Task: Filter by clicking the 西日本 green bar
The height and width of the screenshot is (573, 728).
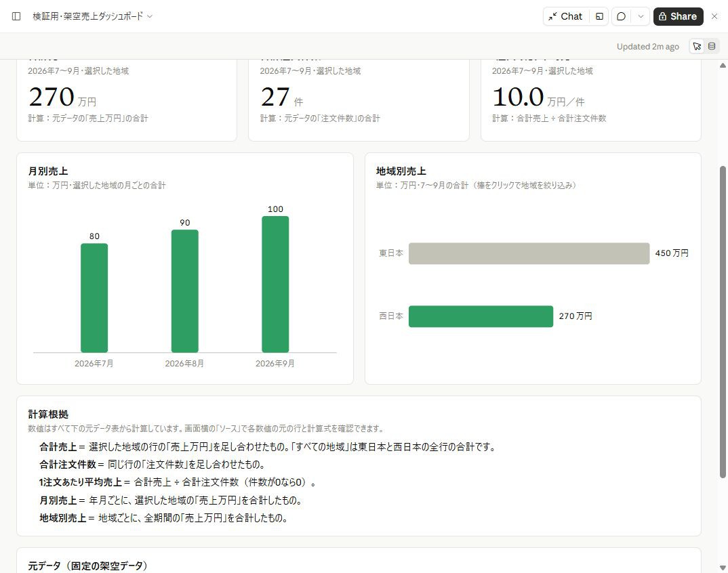Action: pyautogui.click(x=481, y=316)
